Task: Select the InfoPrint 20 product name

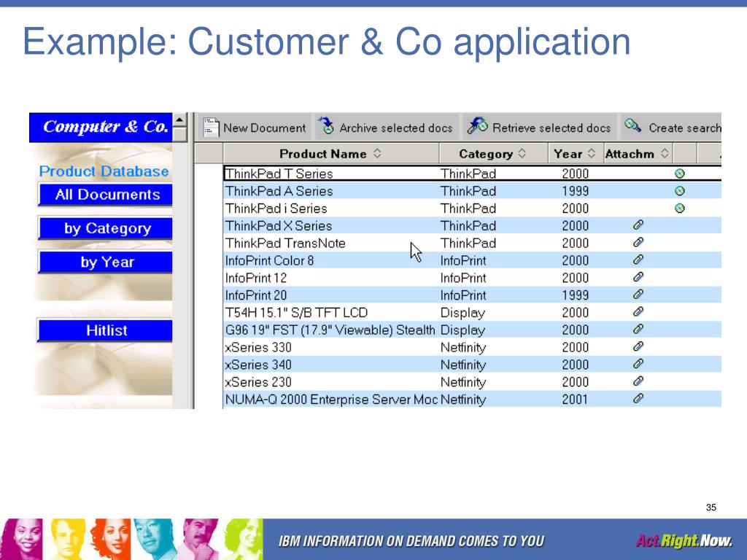Action: pos(256,295)
